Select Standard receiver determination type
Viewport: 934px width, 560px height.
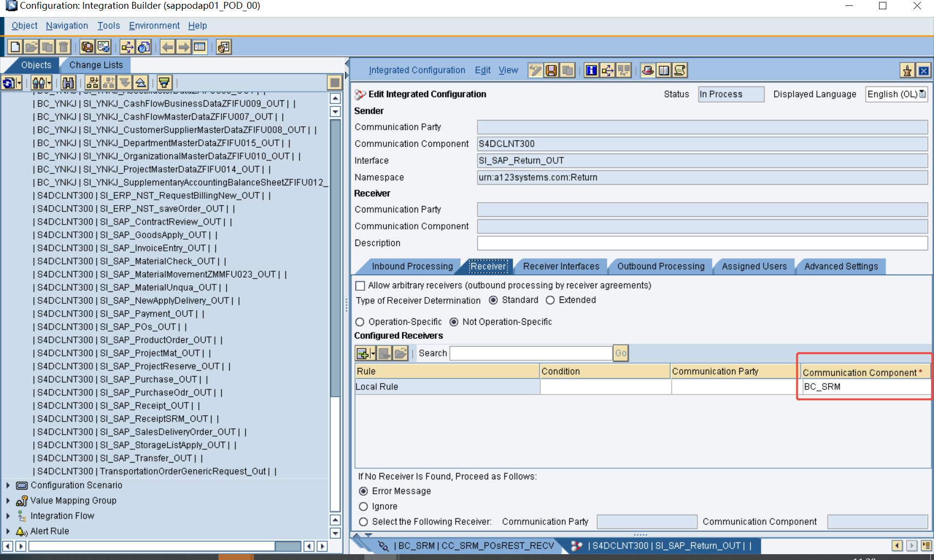tap(493, 300)
